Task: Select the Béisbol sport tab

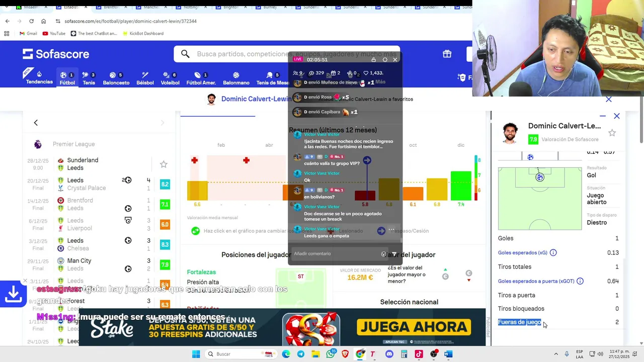Action: (145, 78)
